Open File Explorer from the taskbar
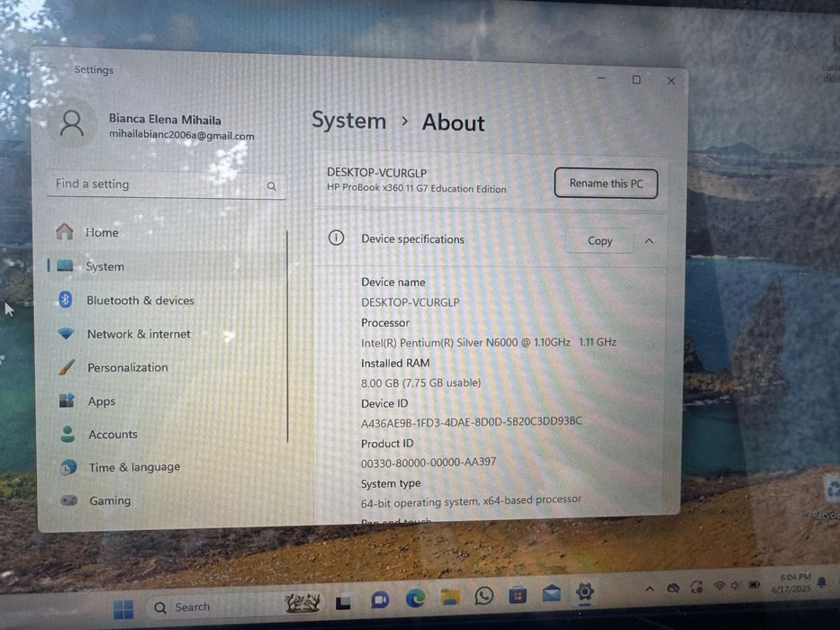Image resolution: width=840 pixels, height=630 pixels. 450,597
